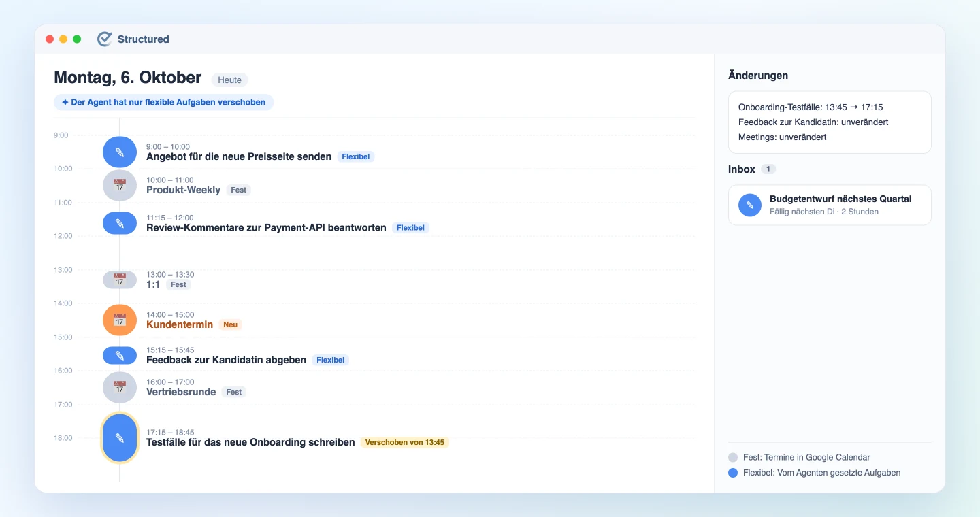This screenshot has height=517, width=980.
Task: Click highlighted pencil icon for Onboarding Testfälle
Action: click(x=120, y=437)
